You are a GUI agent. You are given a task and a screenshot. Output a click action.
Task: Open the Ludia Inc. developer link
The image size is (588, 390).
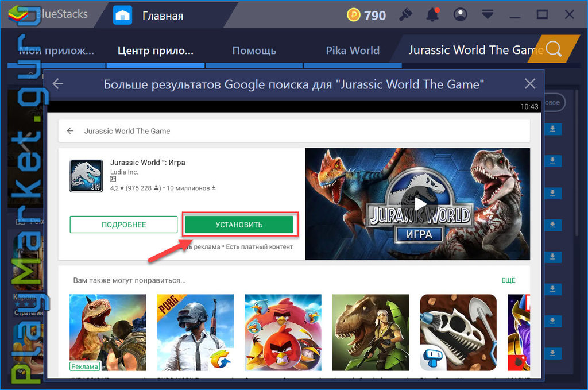[124, 172]
